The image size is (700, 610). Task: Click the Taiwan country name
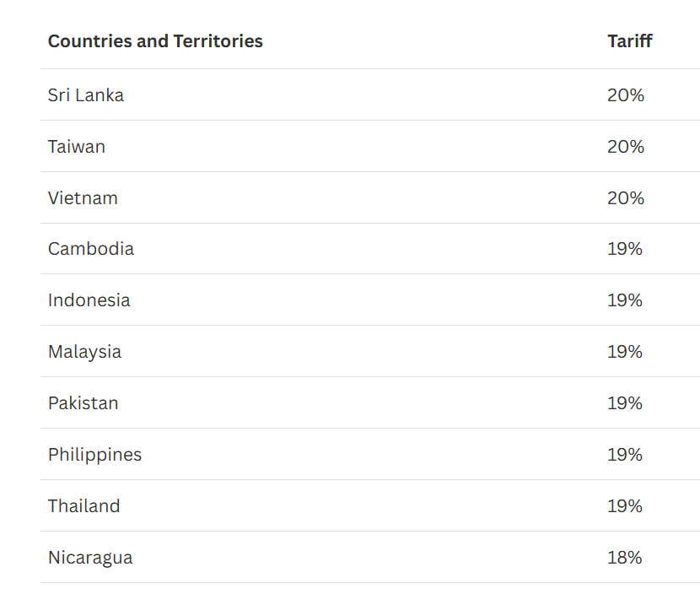click(77, 147)
